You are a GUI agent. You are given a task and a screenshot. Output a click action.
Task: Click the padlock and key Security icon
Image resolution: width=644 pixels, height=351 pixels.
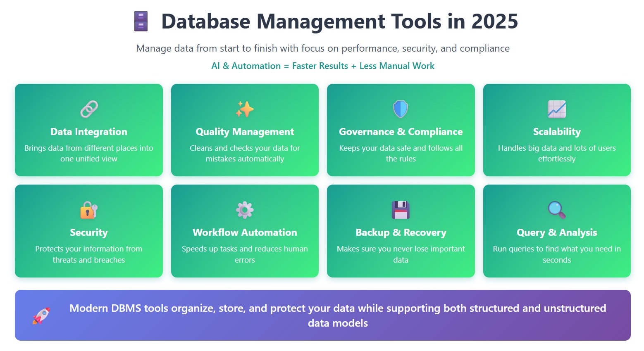(x=89, y=210)
